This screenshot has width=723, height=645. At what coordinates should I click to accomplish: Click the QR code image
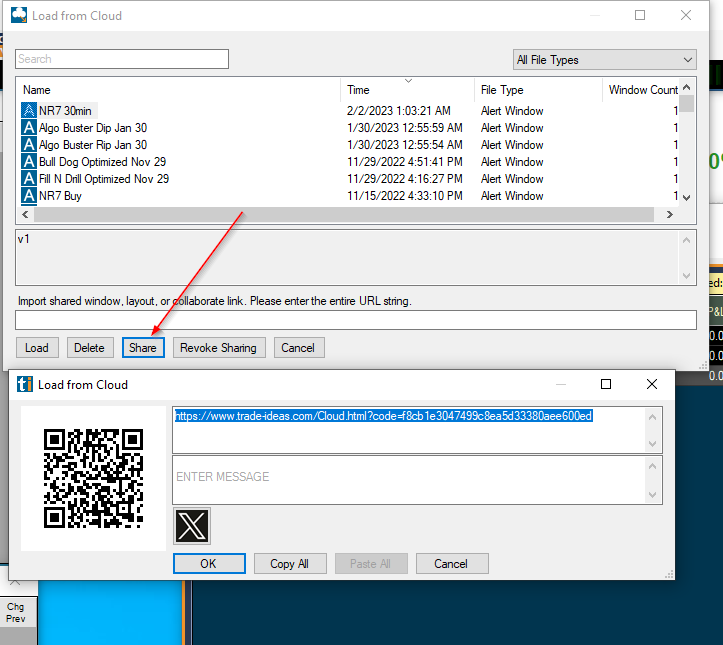tap(93, 478)
